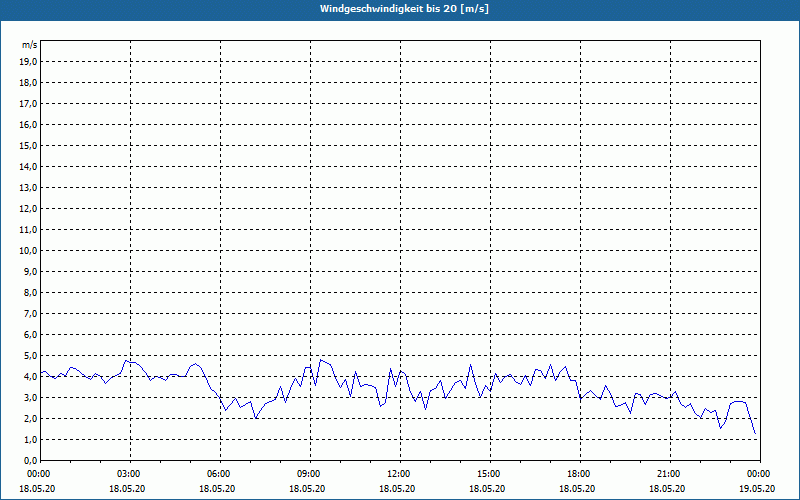Select the 12,0 y-axis label
The image size is (800, 500).
[x=28, y=209]
